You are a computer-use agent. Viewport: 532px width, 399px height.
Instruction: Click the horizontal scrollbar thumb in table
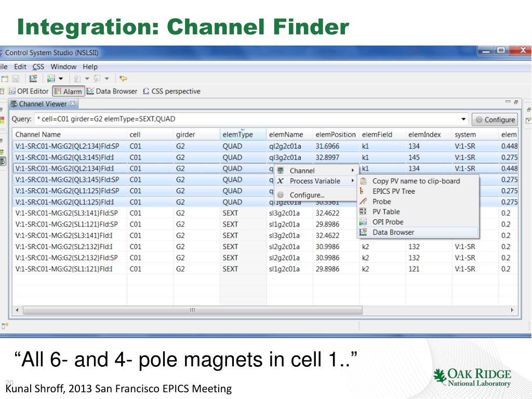click(192, 310)
